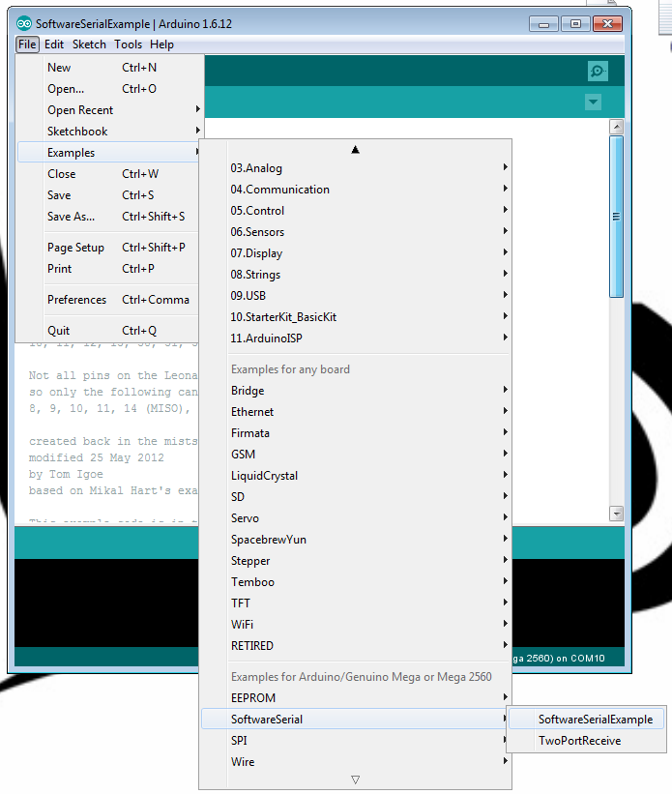Choose Save As... from File menu
Image resolution: width=672 pixels, height=794 pixels.
click(x=109, y=217)
